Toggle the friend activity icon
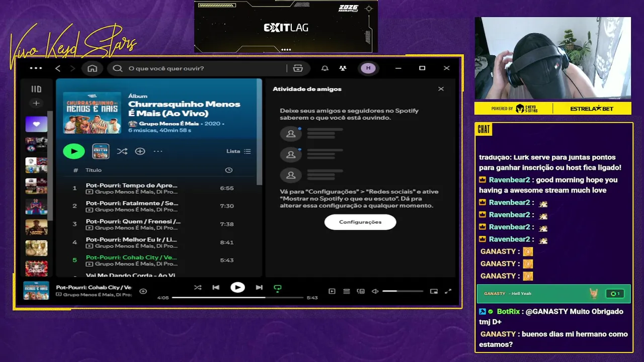 [343, 68]
